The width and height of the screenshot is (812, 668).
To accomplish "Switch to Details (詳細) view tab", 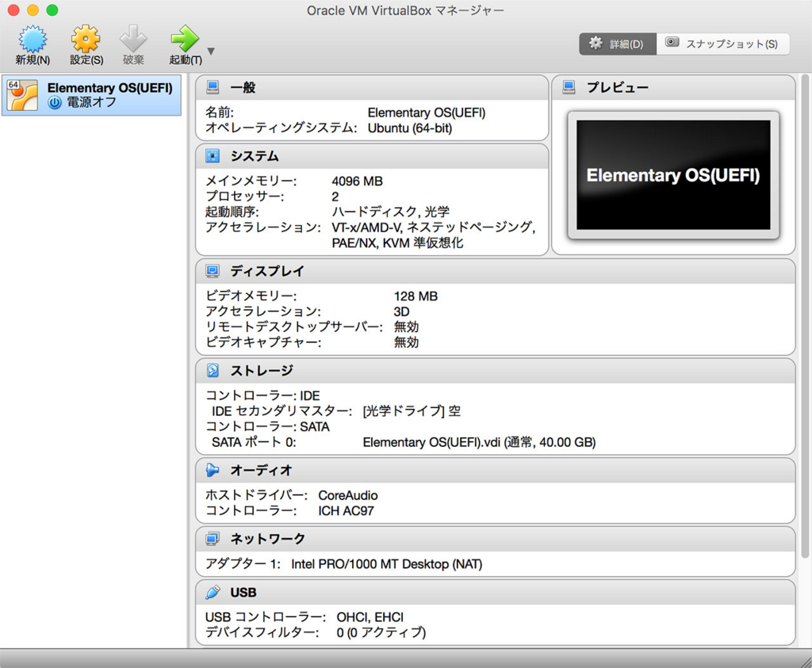I will click(x=618, y=44).
